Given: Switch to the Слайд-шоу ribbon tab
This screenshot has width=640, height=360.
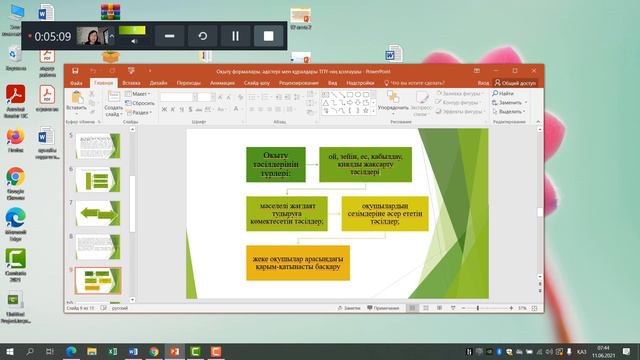Looking at the screenshot, I should pos(257,83).
